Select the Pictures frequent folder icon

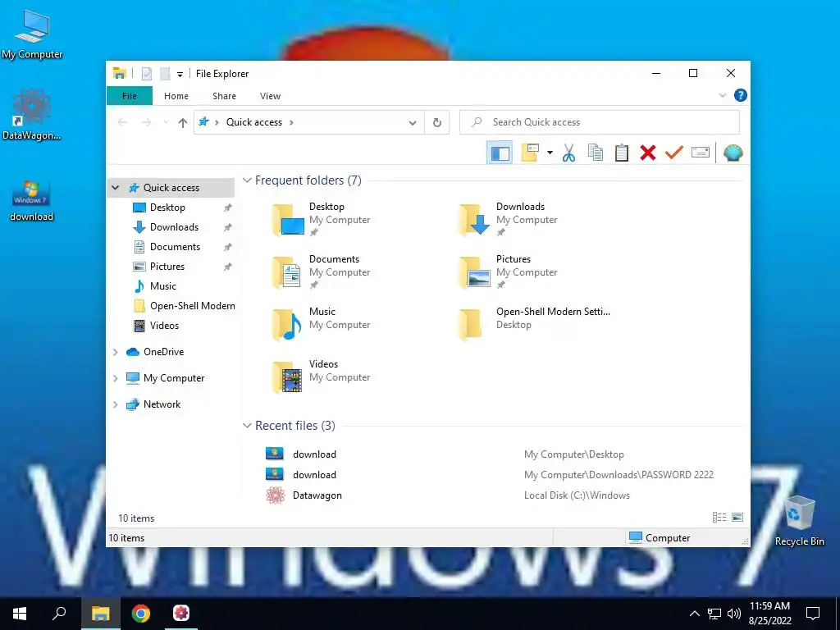[475, 272]
